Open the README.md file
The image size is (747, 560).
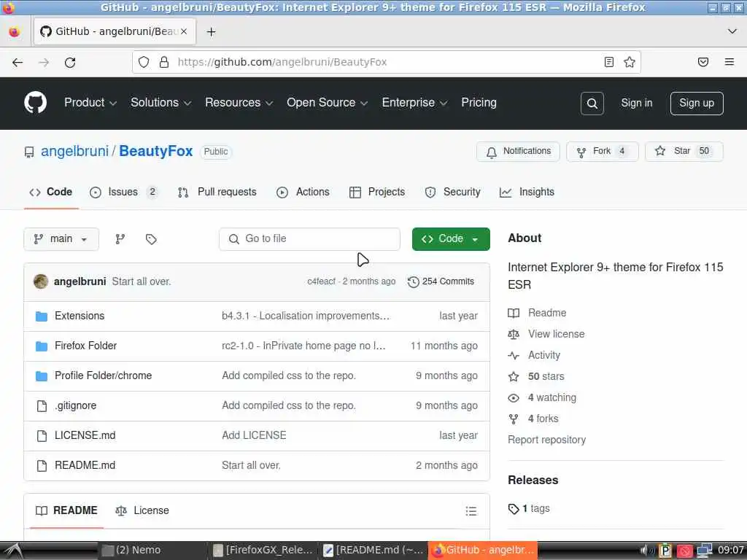click(x=85, y=466)
